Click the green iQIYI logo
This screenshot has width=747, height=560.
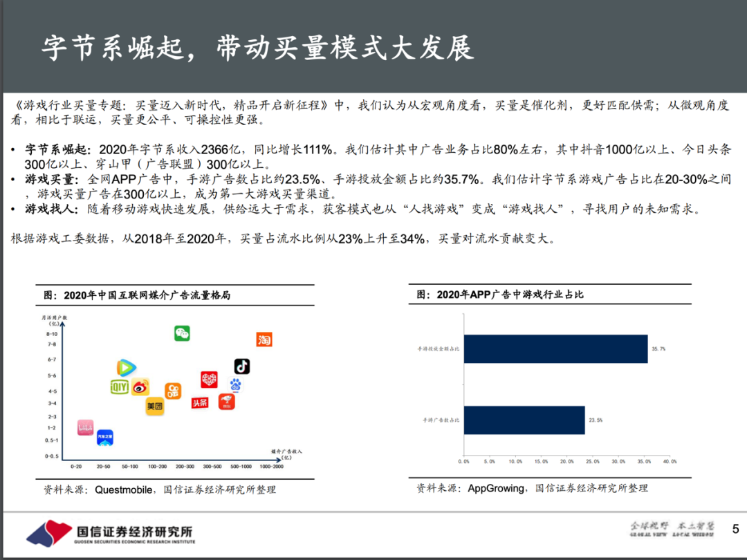coord(120,388)
